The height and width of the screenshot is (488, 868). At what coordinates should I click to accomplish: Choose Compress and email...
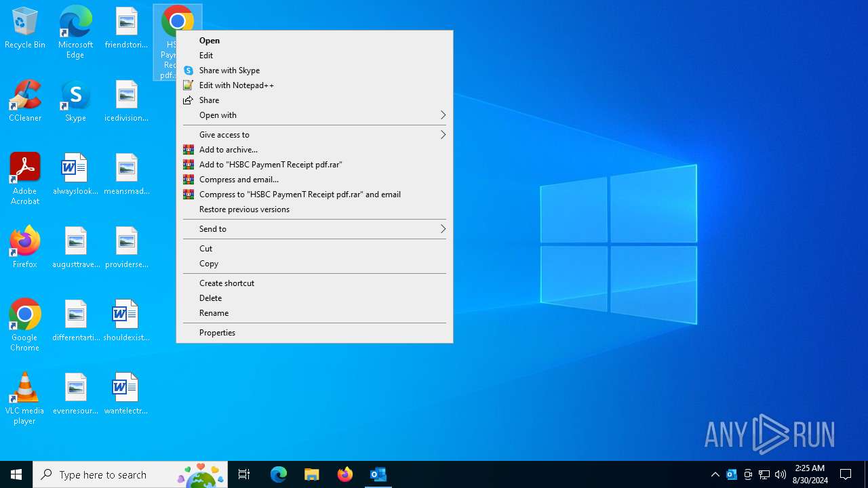click(315, 180)
